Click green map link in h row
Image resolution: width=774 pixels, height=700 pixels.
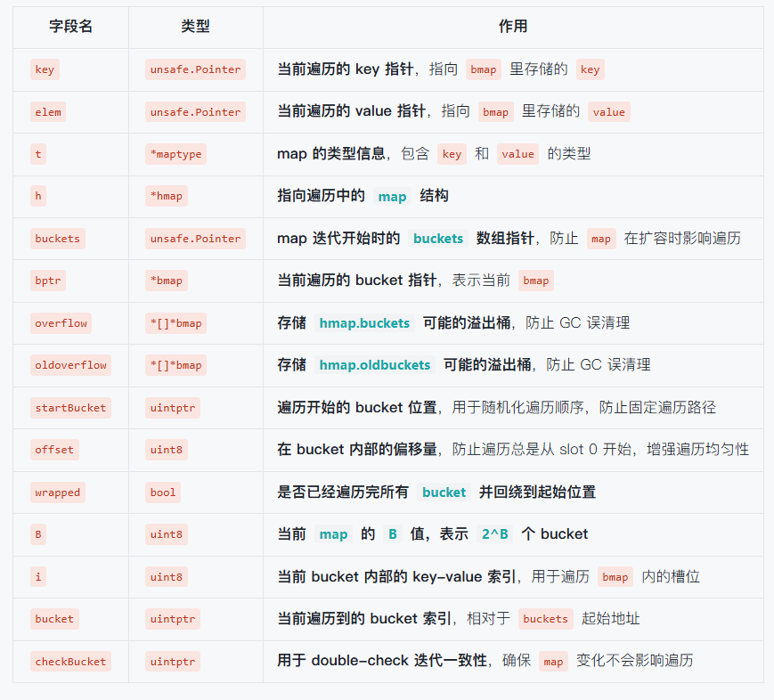click(392, 197)
